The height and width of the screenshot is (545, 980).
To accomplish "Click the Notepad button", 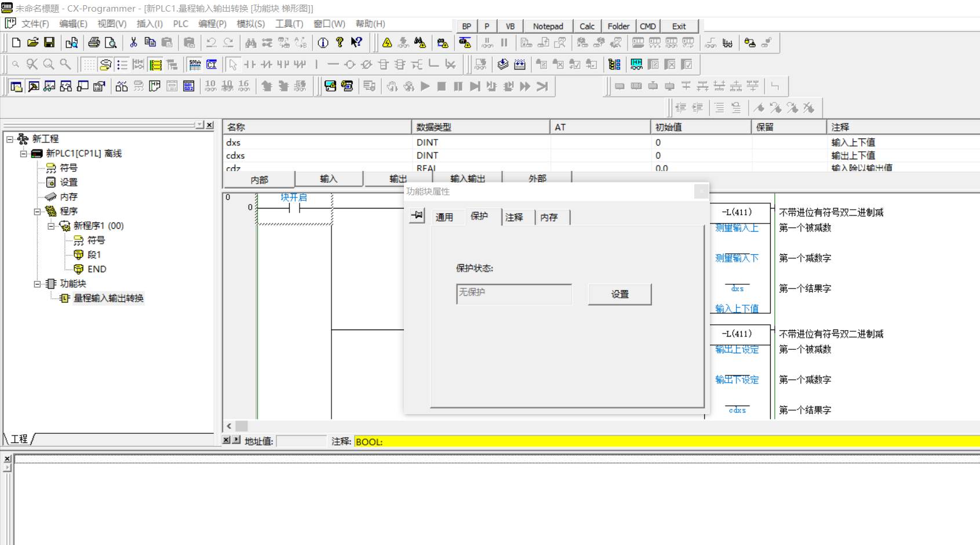I will [x=548, y=26].
